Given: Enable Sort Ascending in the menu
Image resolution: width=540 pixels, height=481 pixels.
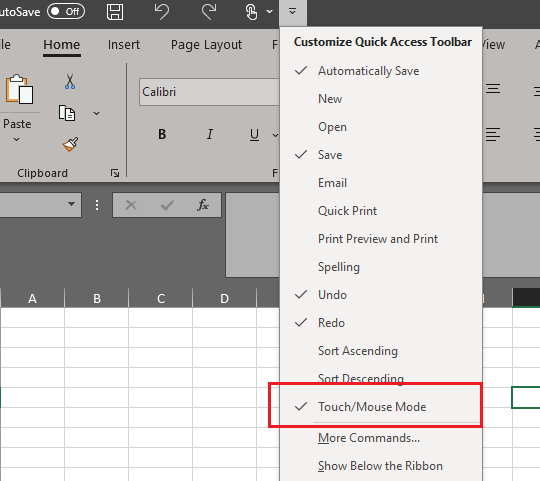Looking at the screenshot, I should click(x=381, y=351).
